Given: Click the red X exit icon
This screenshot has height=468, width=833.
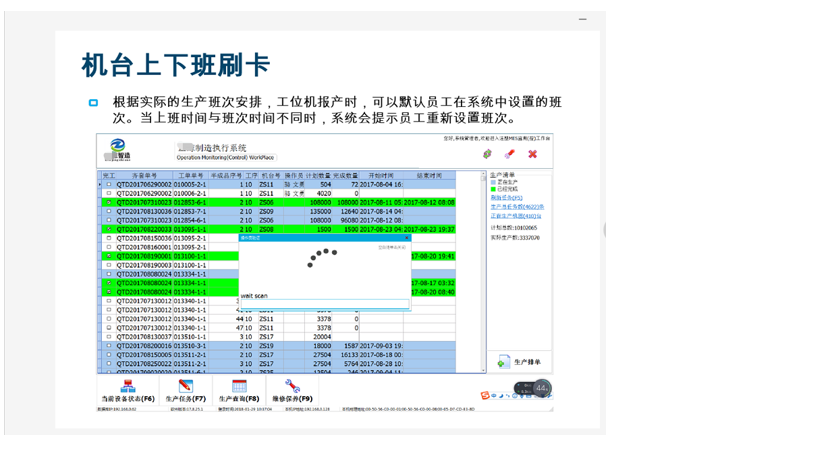Looking at the screenshot, I should pos(532,154).
